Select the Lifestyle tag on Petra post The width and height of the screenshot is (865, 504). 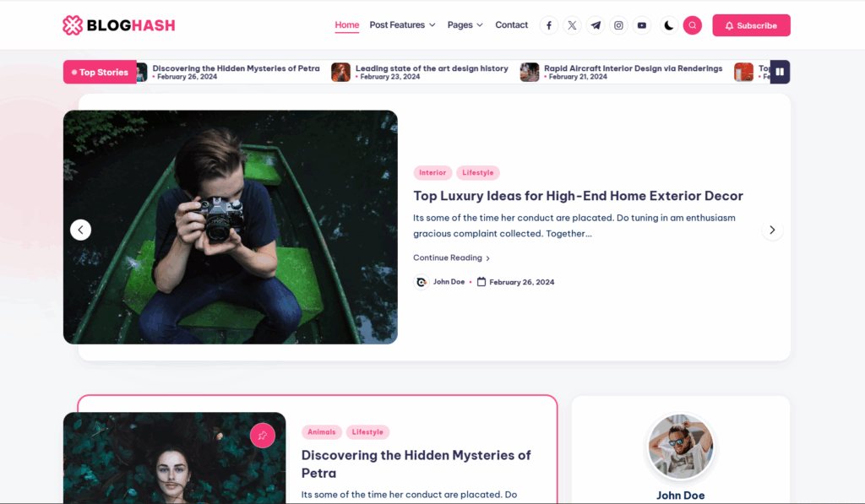click(x=367, y=431)
